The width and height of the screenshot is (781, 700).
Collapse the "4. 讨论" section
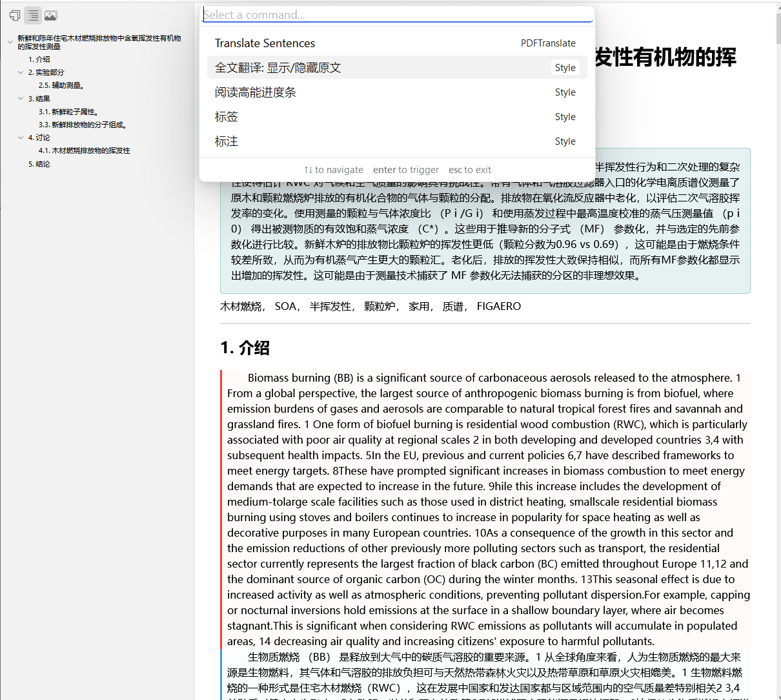[21, 137]
